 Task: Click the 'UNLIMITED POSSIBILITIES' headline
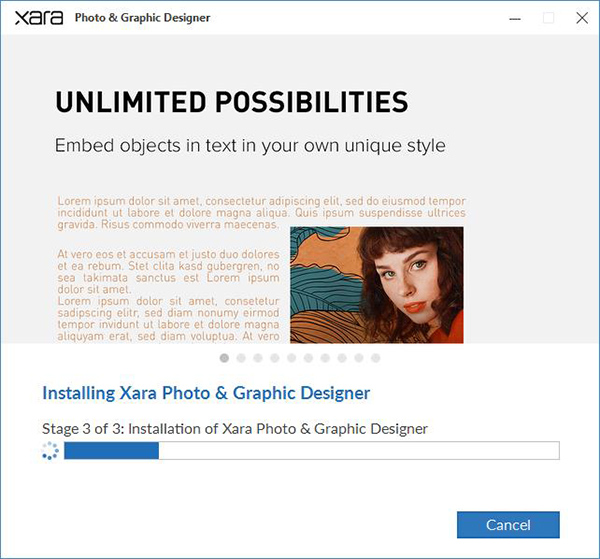[x=232, y=102]
